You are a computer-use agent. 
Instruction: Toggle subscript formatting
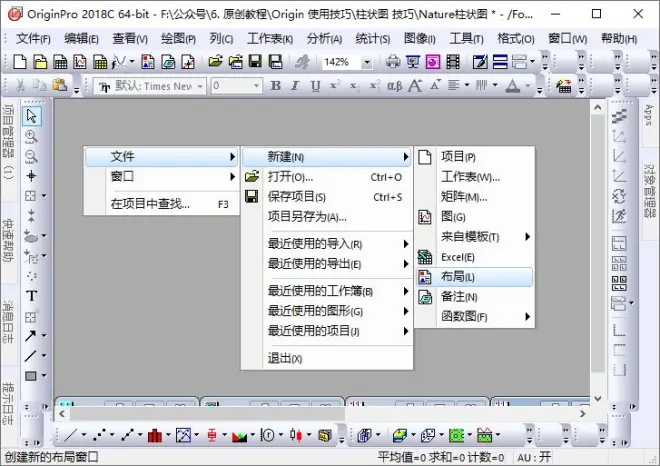tap(354, 85)
